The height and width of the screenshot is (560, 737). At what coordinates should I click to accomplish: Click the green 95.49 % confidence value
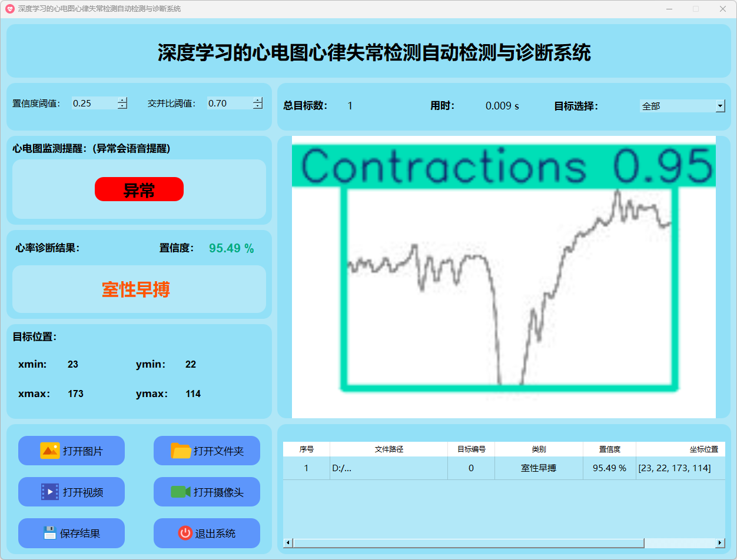[x=231, y=248]
